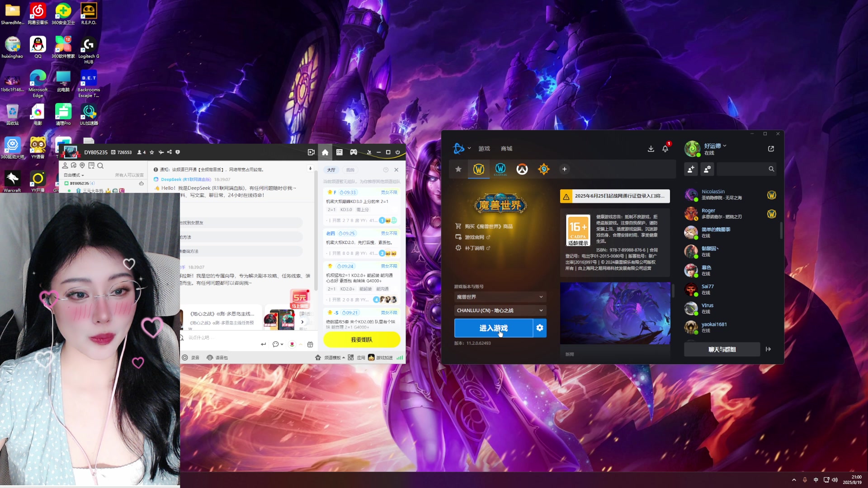The height and width of the screenshot is (488, 868).
Task: Click the favorites star in Battle.net
Action: [458, 169]
